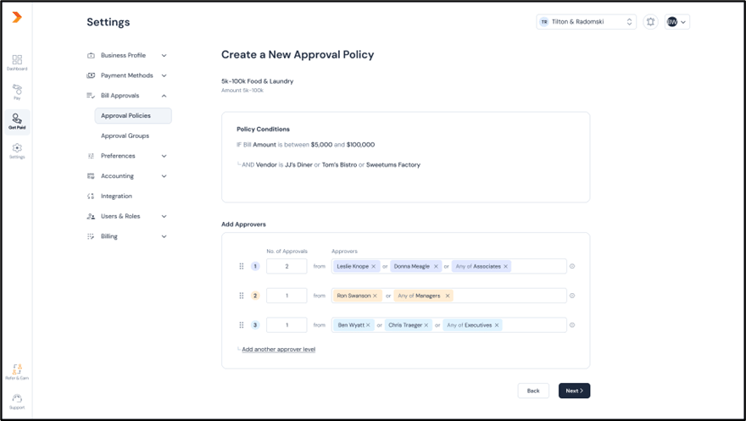Open the user avatar account menu
This screenshot has width=746, height=421.
pyautogui.click(x=677, y=22)
